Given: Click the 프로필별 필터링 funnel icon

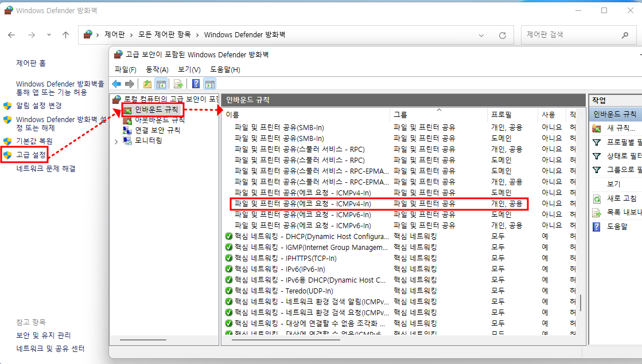Looking at the screenshot, I should coord(597,142).
